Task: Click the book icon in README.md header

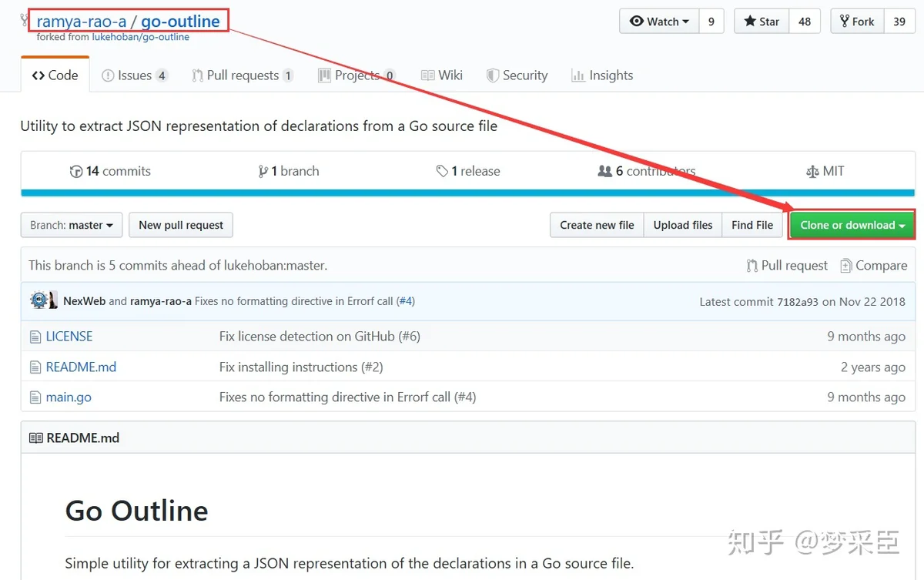Action: tap(35, 438)
